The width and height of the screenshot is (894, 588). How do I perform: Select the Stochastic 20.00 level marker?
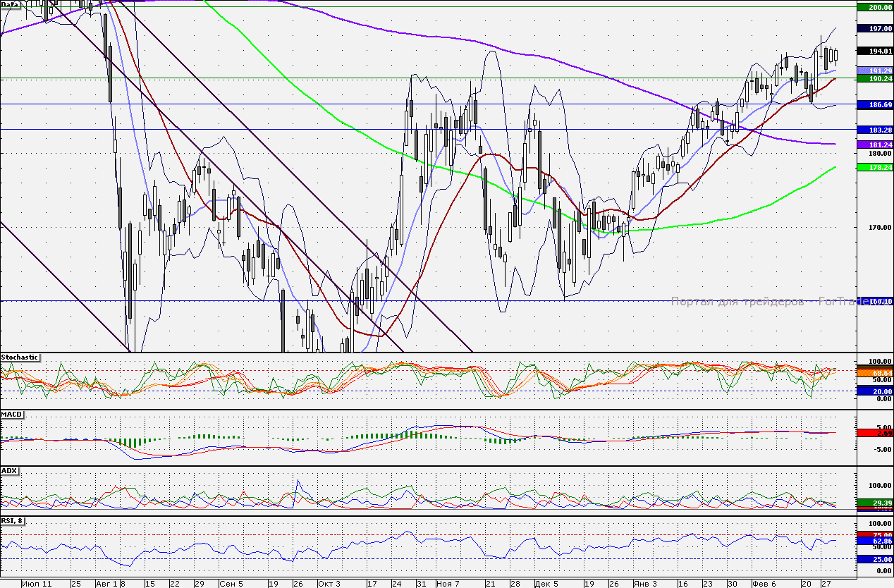click(874, 391)
